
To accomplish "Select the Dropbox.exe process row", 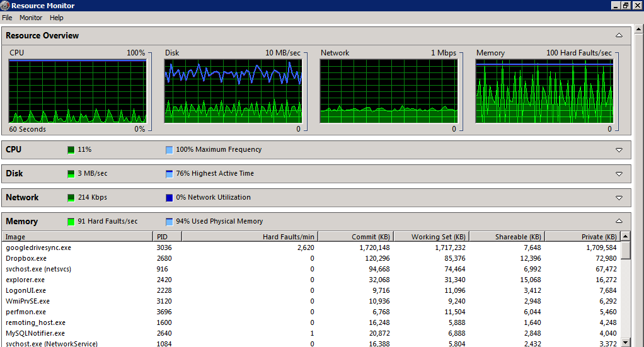I will pos(26,259).
